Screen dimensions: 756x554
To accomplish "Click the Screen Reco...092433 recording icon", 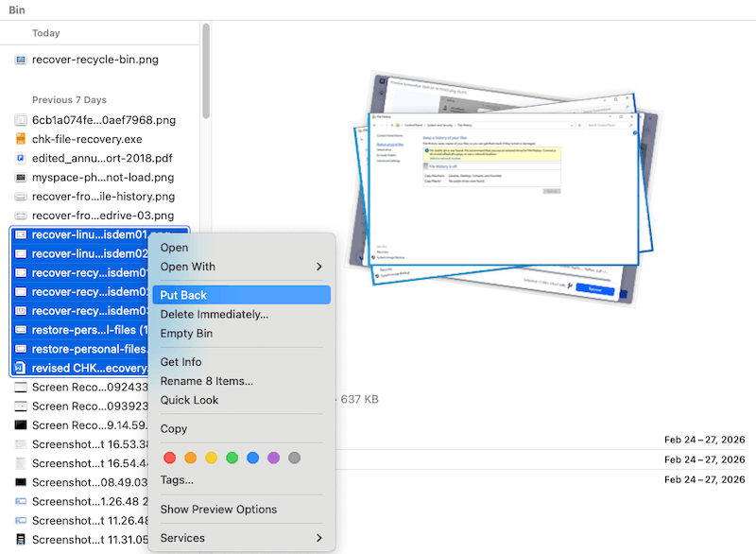I will (21, 387).
